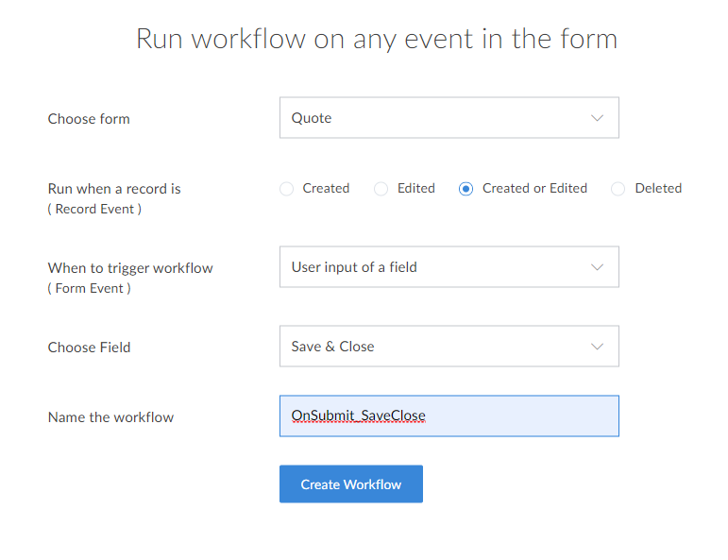Viewport: 728px width, 560px height.
Task: Click the 'Choose Field' label
Action: coord(89,348)
